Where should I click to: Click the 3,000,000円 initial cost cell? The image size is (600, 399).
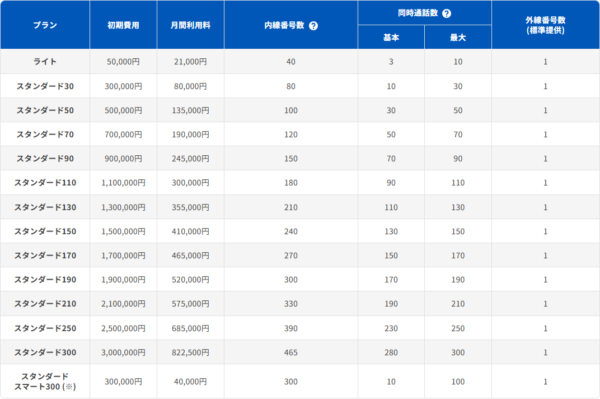123,352
